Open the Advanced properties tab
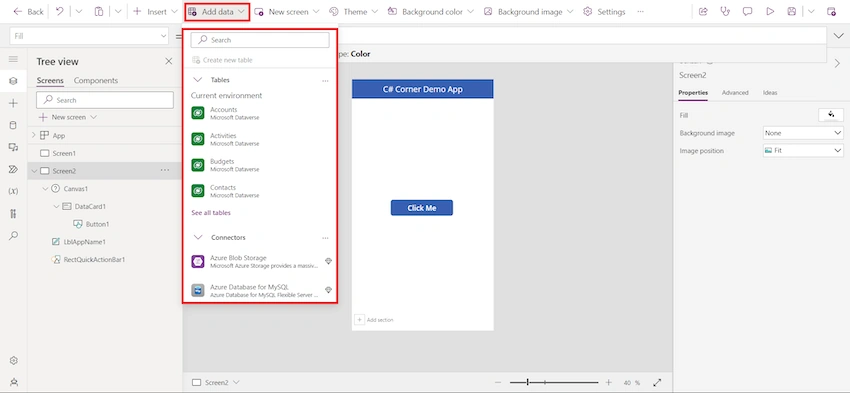The width and height of the screenshot is (850, 393). tap(735, 93)
